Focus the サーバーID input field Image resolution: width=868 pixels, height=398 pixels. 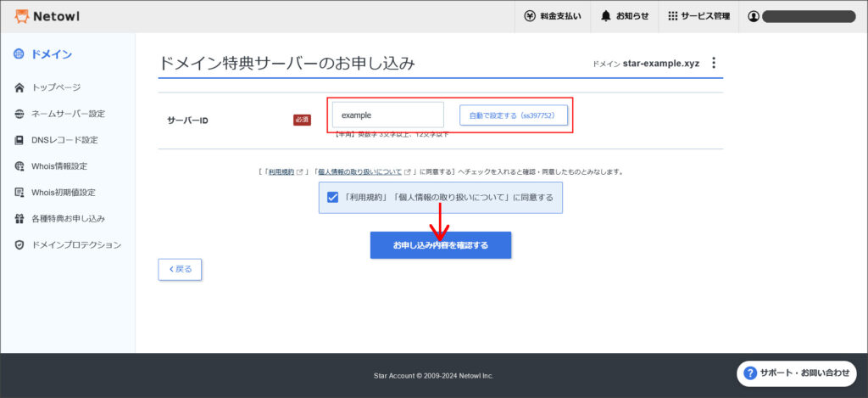click(388, 115)
